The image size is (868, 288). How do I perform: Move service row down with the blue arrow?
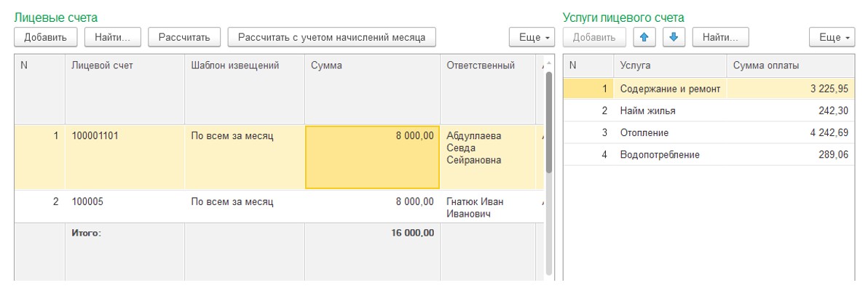click(x=674, y=37)
